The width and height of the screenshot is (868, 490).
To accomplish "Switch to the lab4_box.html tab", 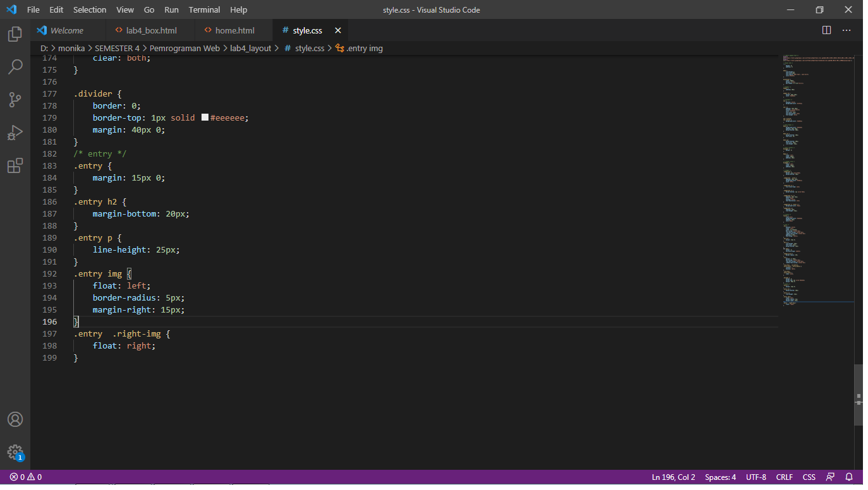I will pyautogui.click(x=152, y=30).
